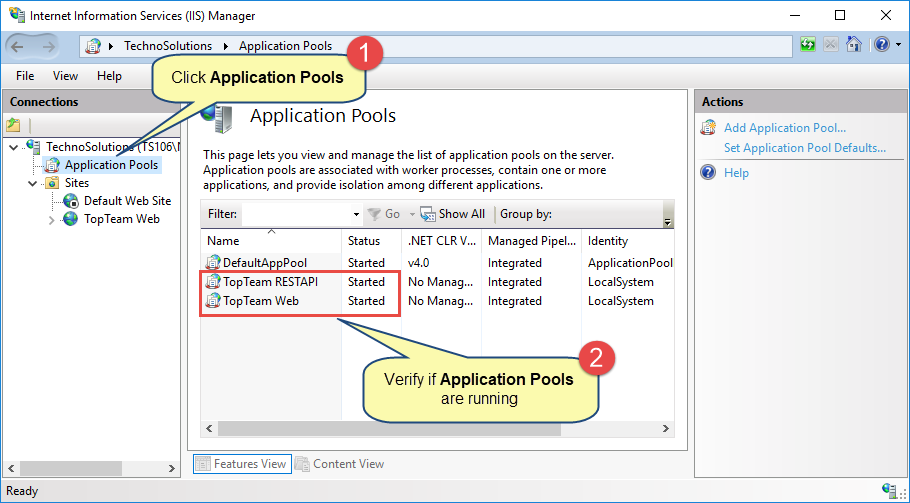Viewport: 910px width, 503px height.
Task: Click the IIS Manager title bar icon
Action: tap(17, 15)
